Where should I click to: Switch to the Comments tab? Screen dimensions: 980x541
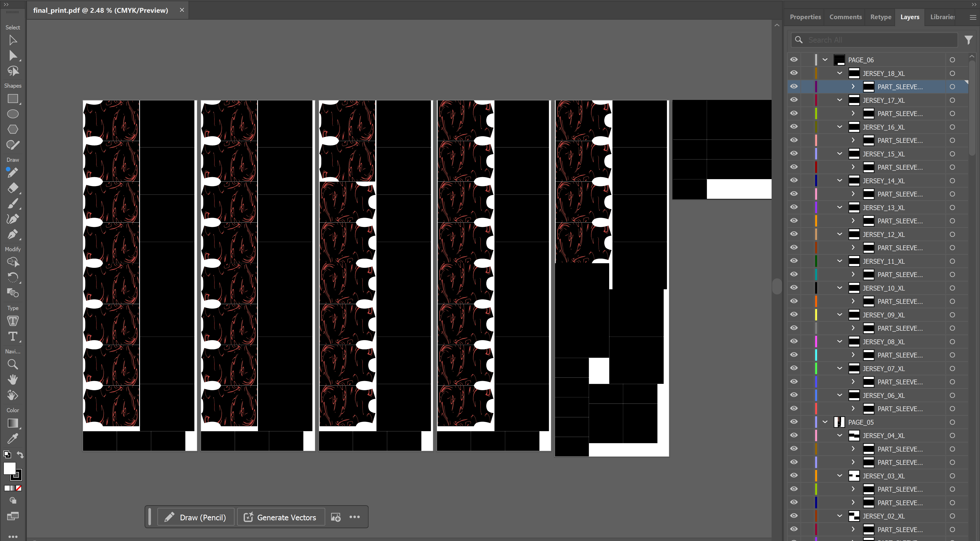point(845,17)
